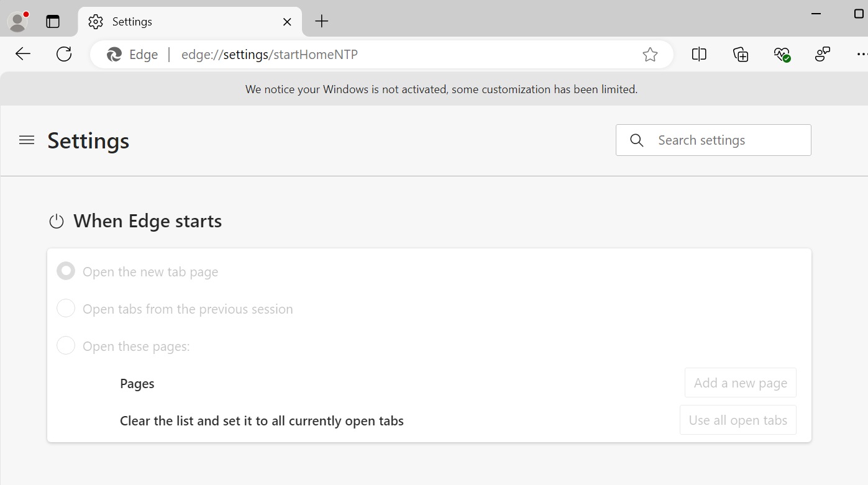868x485 pixels.
Task: Open the tab actions menu icon
Action: pos(53,20)
